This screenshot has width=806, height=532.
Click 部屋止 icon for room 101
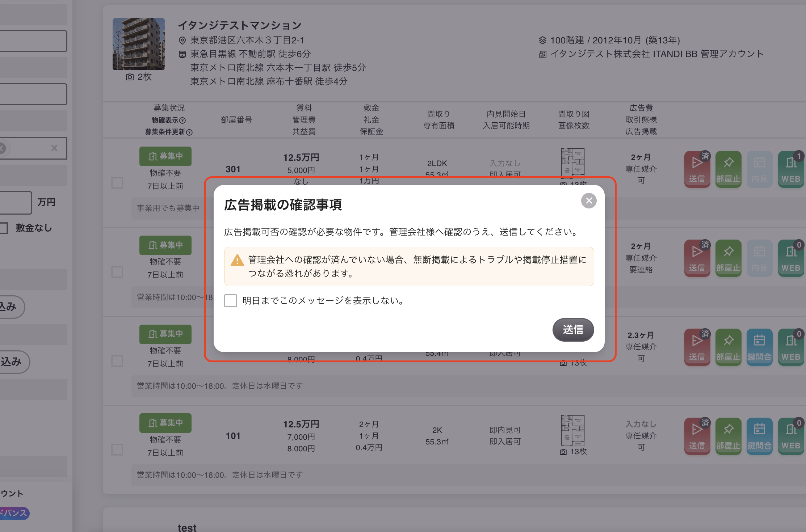pyautogui.click(x=728, y=436)
